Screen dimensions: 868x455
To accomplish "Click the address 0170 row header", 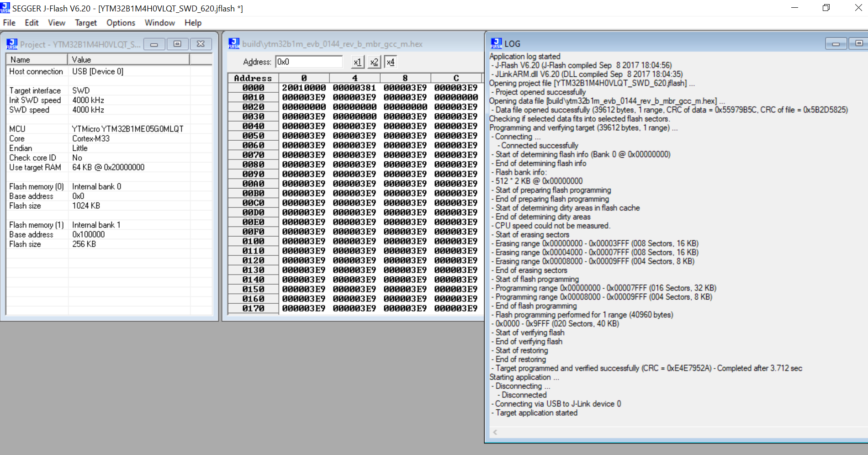I will tap(253, 308).
